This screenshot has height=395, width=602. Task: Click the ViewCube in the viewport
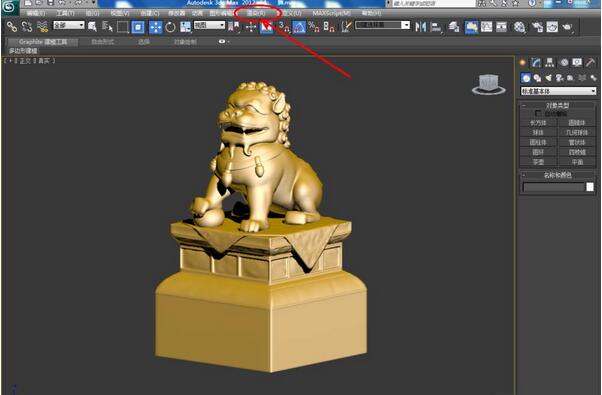pos(489,84)
